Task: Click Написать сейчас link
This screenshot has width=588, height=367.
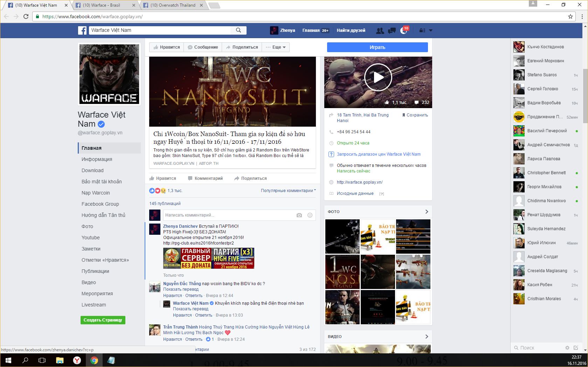Action: (x=353, y=171)
